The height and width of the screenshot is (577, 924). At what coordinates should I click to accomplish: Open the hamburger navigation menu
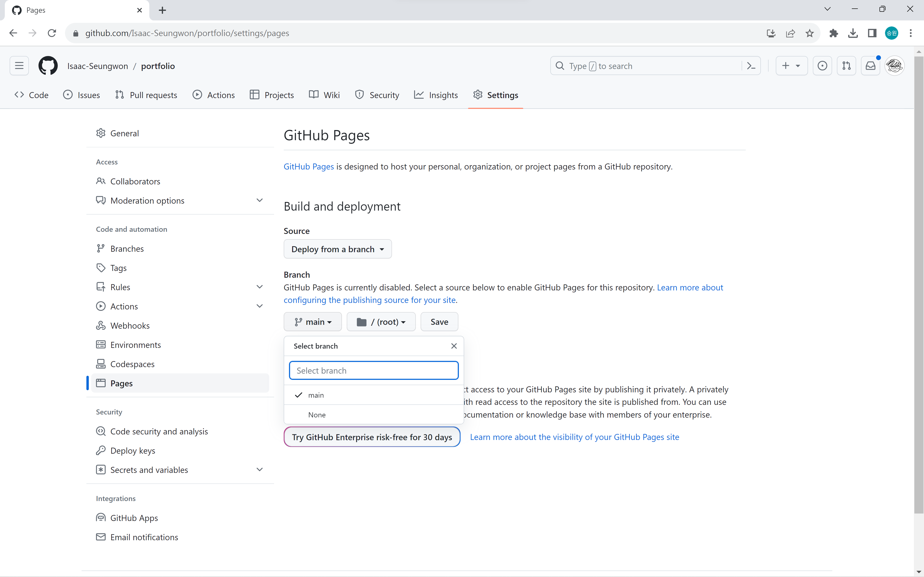[x=19, y=66]
